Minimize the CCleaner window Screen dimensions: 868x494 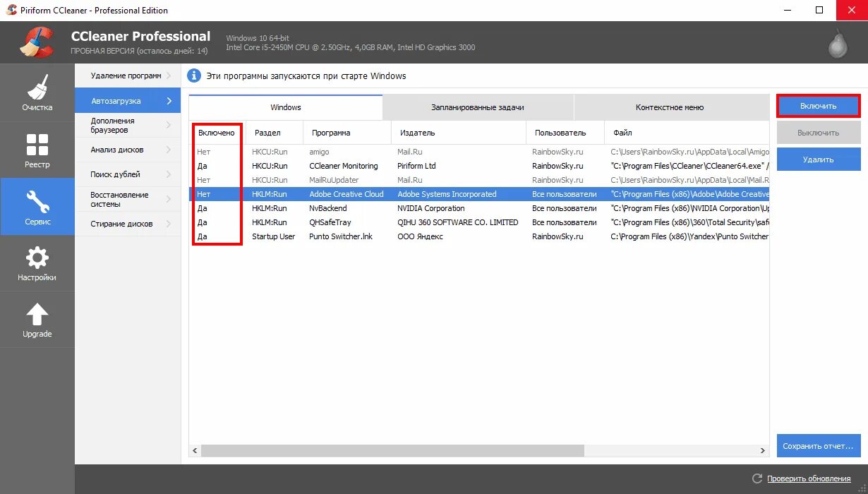(x=787, y=10)
